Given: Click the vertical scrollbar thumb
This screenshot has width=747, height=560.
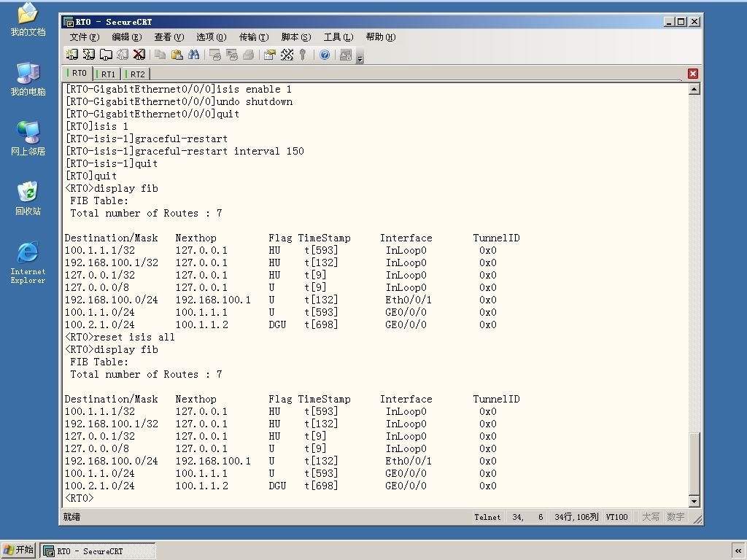Looking at the screenshot, I should pos(694,464).
